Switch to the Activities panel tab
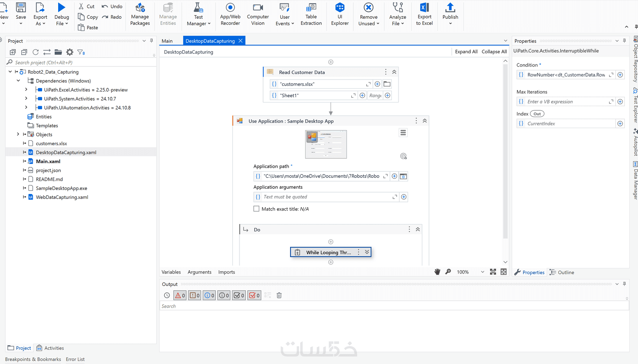 tap(50, 348)
